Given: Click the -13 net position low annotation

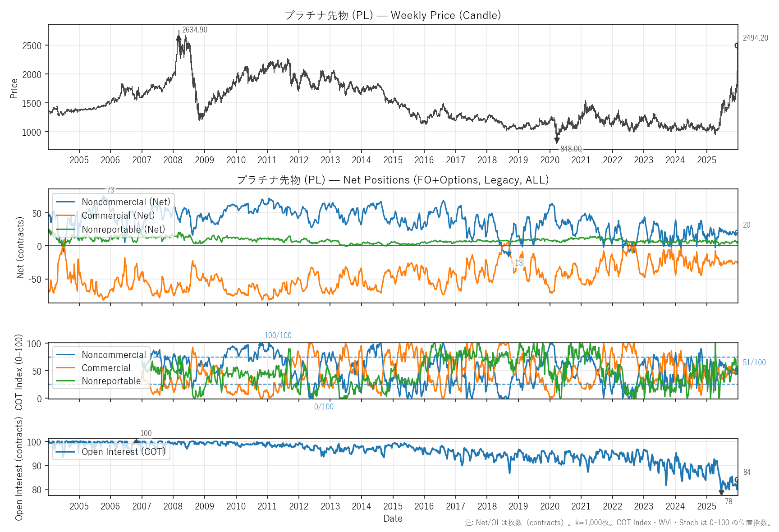Looking at the screenshot, I should (x=518, y=263).
